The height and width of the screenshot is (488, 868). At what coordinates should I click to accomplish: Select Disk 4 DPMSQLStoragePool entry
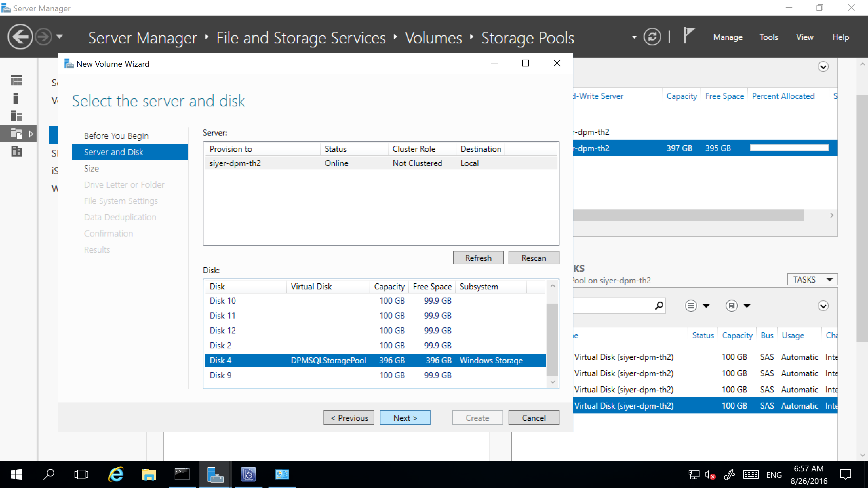[x=376, y=361]
